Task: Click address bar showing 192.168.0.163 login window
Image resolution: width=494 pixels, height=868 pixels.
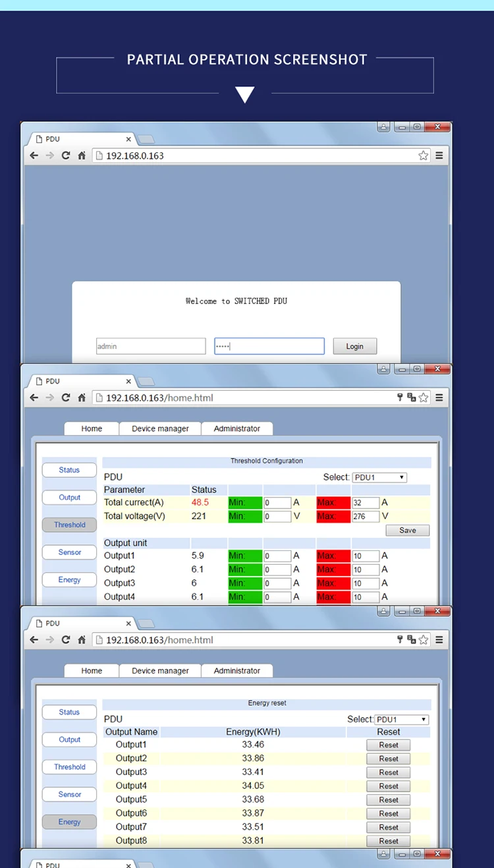Action: (x=261, y=156)
